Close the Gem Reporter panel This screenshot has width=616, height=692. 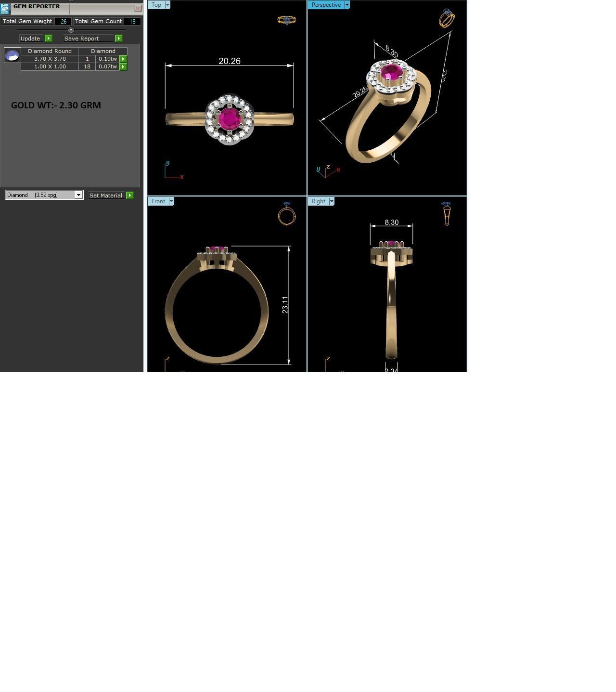pos(138,9)
